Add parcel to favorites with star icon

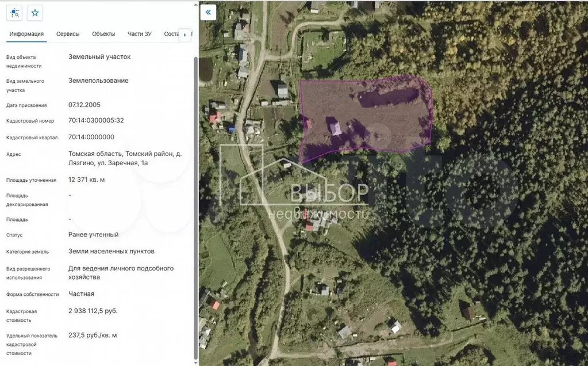tap(35, 13)
